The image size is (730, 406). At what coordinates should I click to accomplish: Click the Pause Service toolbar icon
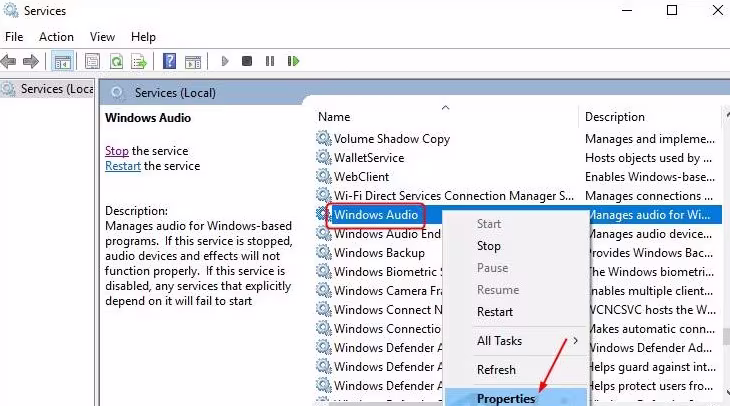coord(270,61)
